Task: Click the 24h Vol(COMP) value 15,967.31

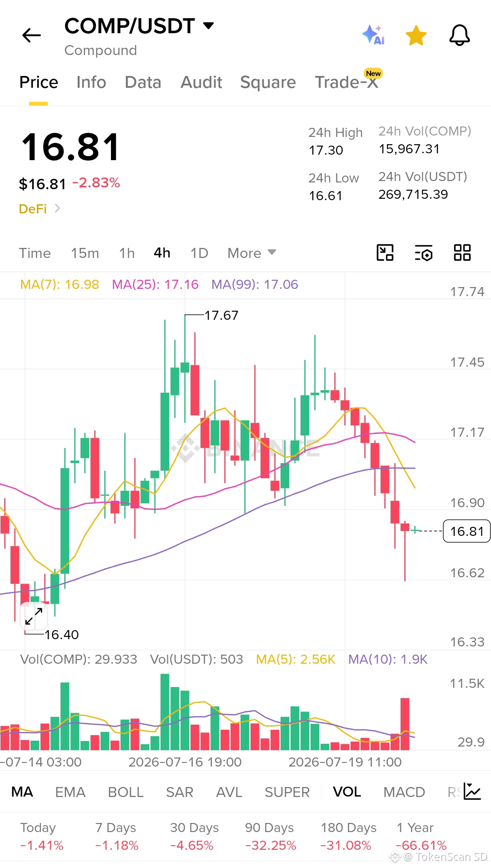Action: pos(409,149)
